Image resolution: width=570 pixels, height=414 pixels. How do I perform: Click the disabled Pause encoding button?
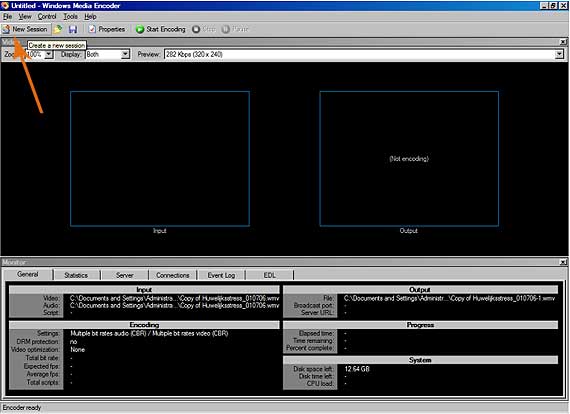pos(234,29)
